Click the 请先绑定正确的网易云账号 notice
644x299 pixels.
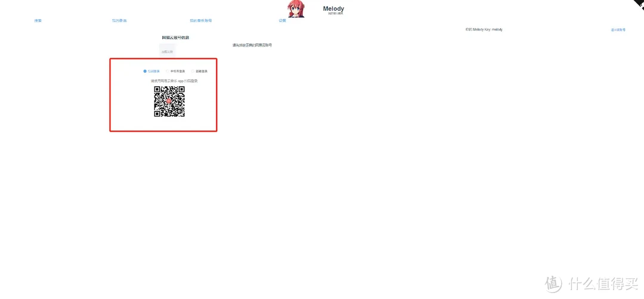coord(252,45)
